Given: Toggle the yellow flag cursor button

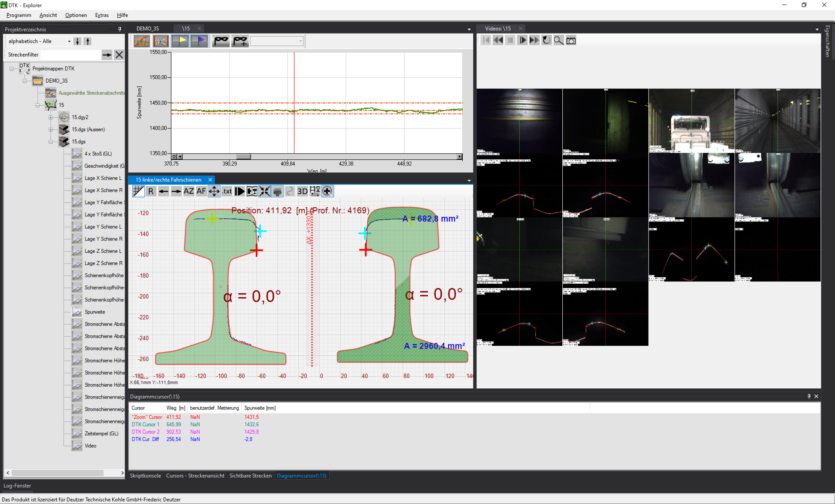Looking at the screenshot, I should (x=180, y=41).
